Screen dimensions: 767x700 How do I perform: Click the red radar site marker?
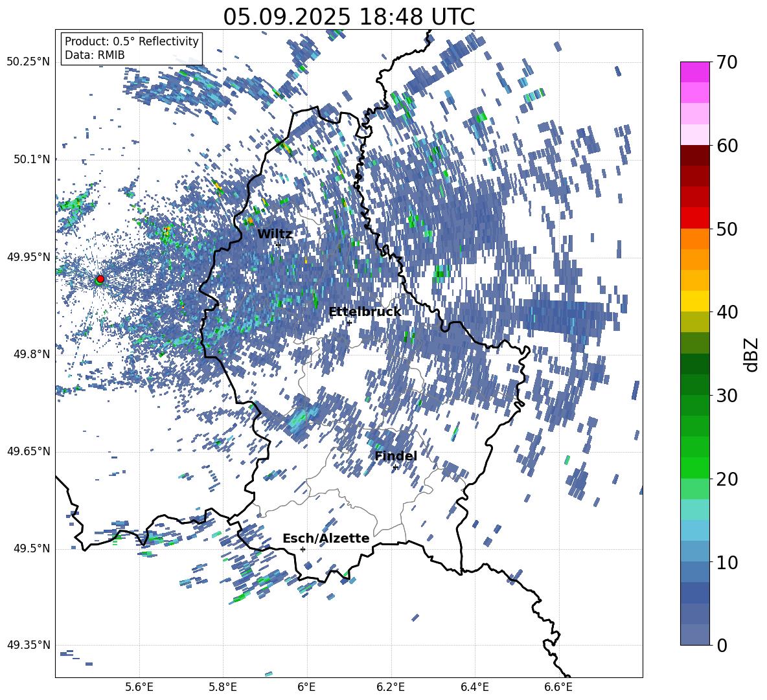[x=100, y=278]
